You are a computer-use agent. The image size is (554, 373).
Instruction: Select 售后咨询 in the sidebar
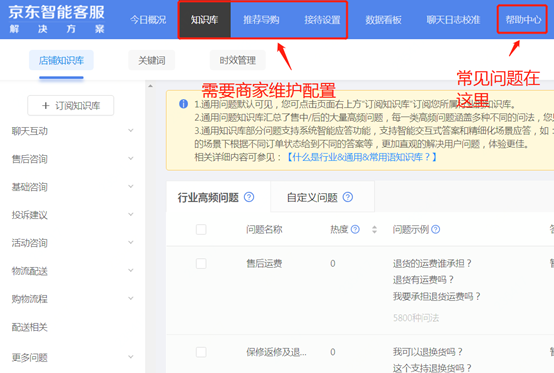tap(30, 159)
